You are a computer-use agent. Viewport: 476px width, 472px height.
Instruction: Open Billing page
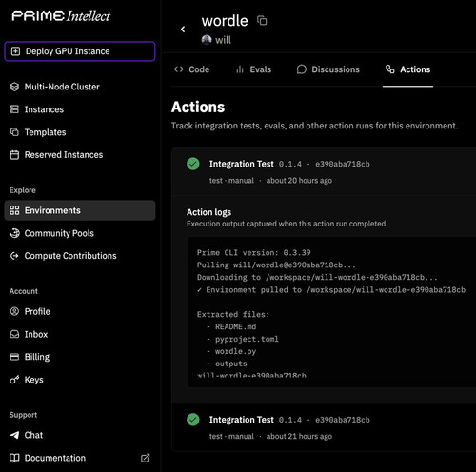[37, 357]
